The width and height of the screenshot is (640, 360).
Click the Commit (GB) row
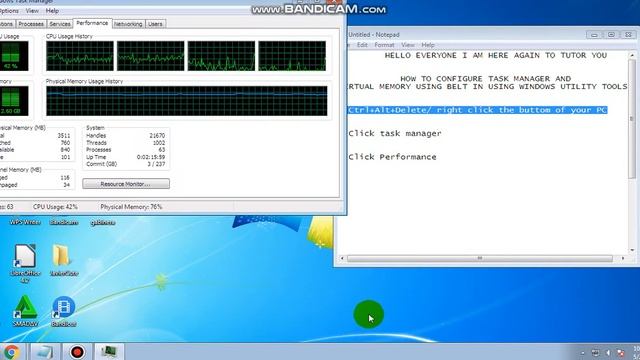click(x=125, y=164)
